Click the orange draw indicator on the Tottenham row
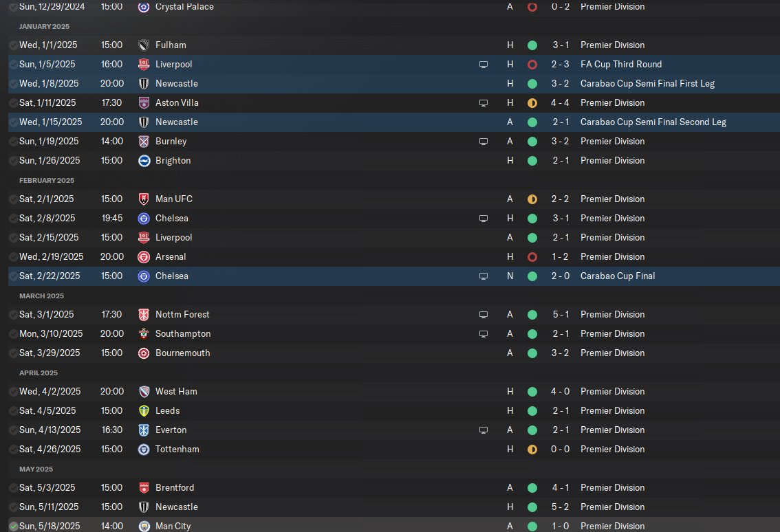780x532 pixels. 532,449
